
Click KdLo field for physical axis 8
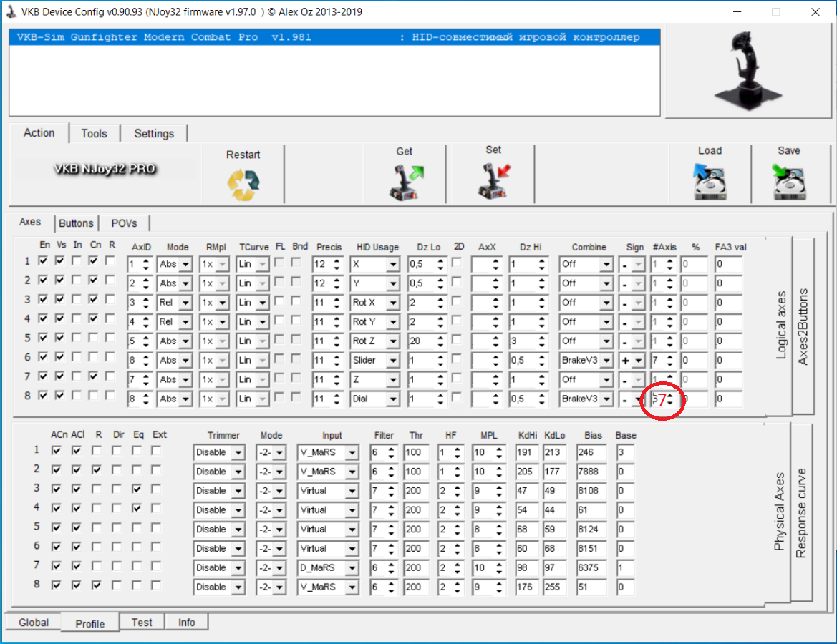555,587
